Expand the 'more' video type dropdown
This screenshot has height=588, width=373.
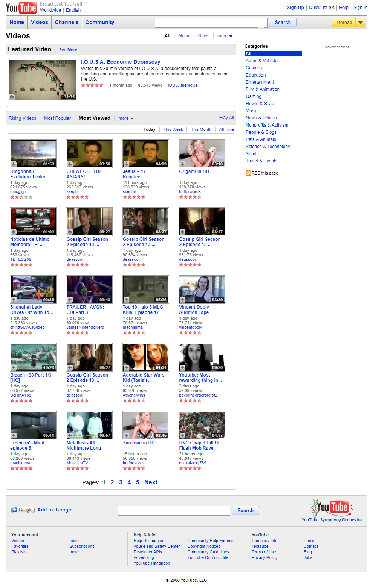pos(225,36)
